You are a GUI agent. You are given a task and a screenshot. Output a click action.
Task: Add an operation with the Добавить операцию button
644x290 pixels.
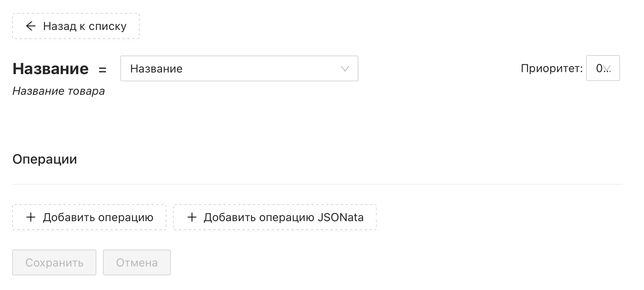90,217
